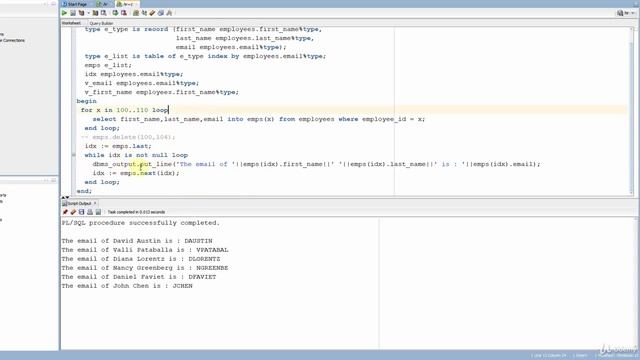This screenshot has width=640, height=360.
Task: Click the clear output eraser icon
Action: click(73, 212)
